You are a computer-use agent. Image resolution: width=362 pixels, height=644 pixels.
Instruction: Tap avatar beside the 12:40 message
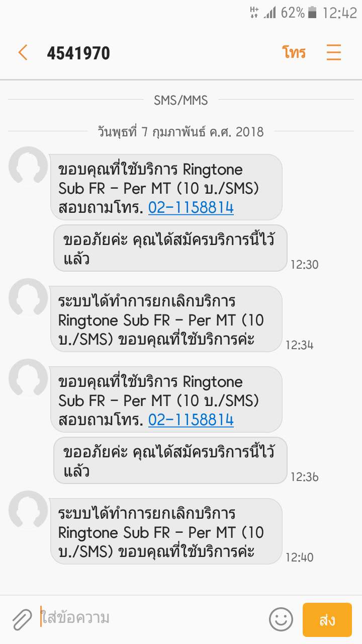click(28, 510)
